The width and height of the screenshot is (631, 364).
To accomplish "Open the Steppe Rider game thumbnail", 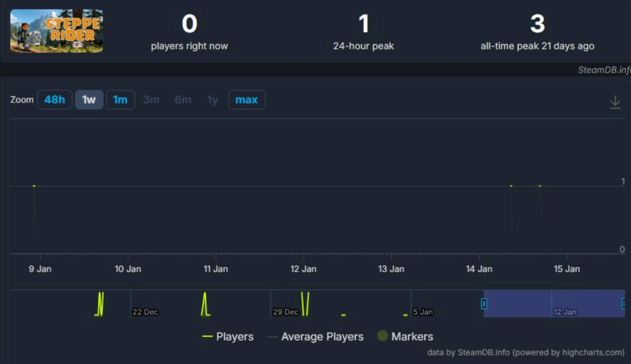I will [56, 31].
